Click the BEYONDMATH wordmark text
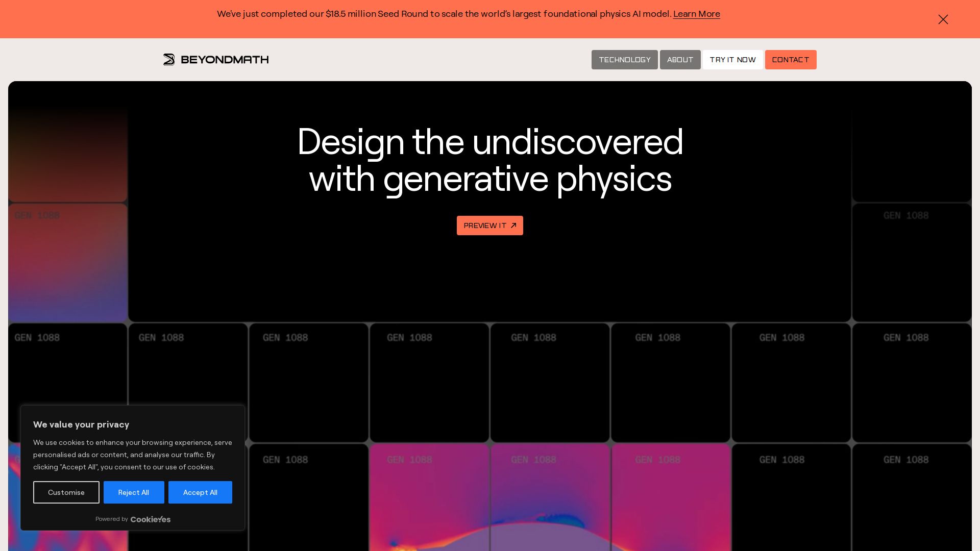This screenshot has width=980, height=551. coord(225,60)
